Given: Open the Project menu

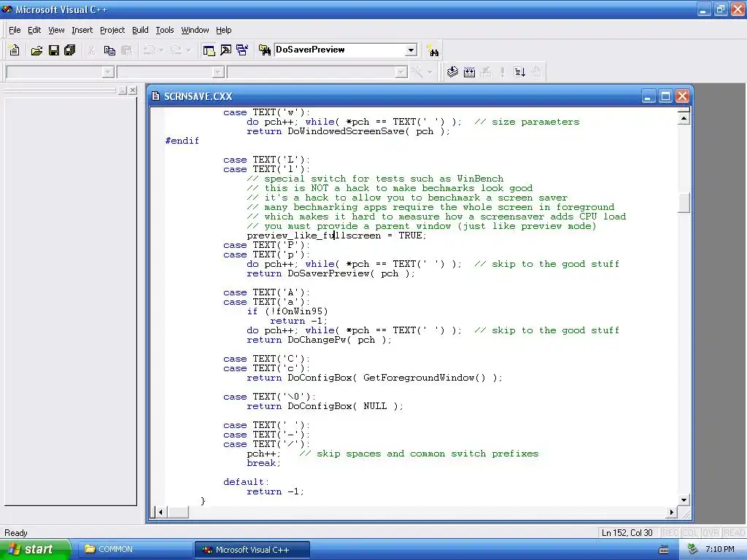Looking at the screenshot, I should click(112, 30).
